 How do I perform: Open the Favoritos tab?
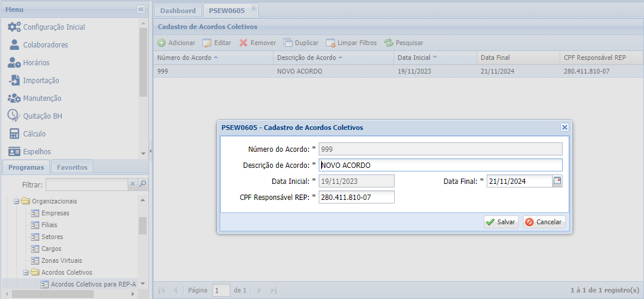click(72, 167)
